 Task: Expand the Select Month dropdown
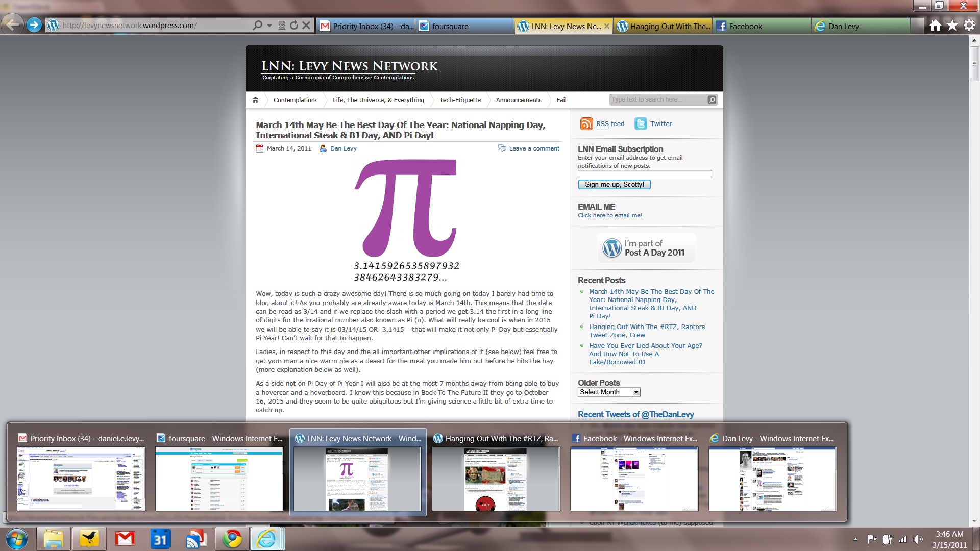click(x=636, y=392)
